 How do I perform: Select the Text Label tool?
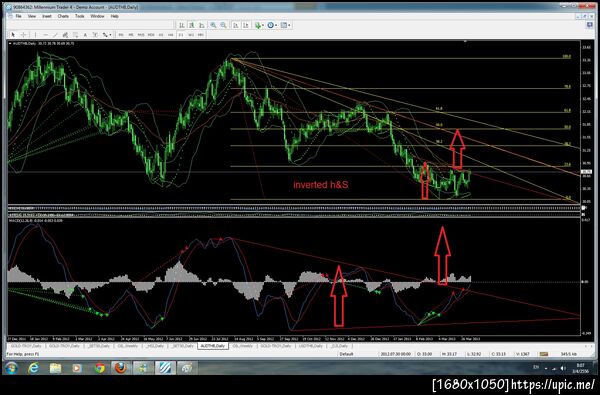click(95, 35)
